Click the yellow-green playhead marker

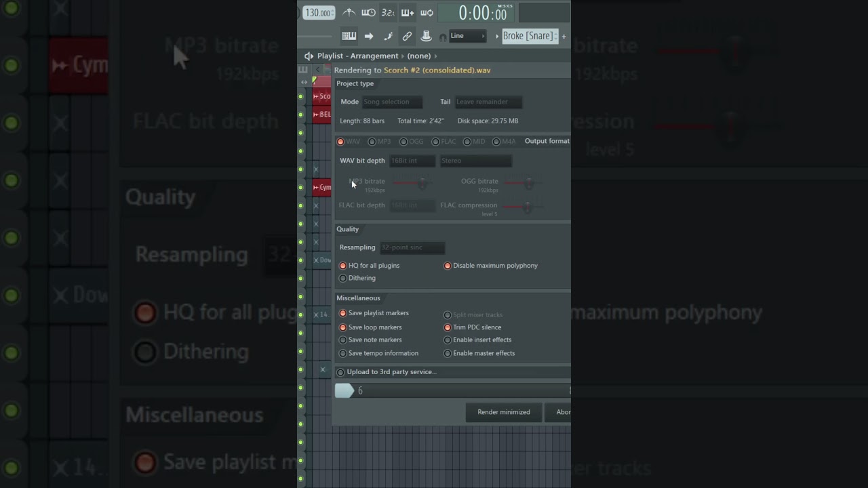[x=314, y=81]
